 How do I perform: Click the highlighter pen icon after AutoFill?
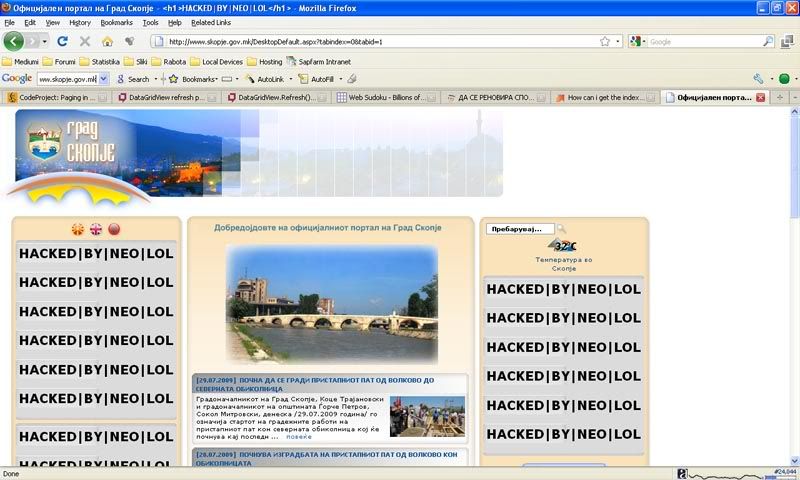[352, 79]
